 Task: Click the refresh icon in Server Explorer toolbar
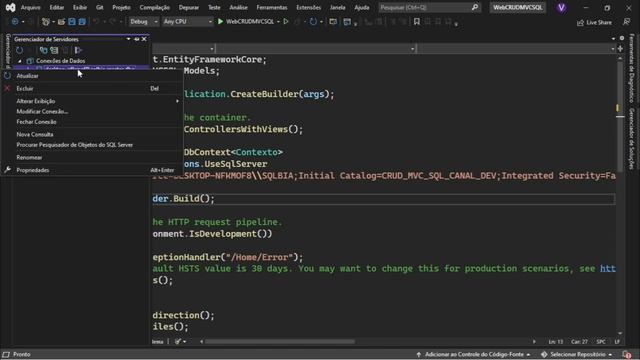click(x=19, y=50)
